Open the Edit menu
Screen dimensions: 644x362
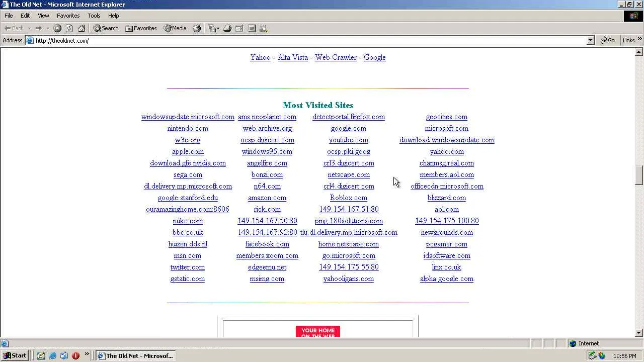click(x=25, y=16)
